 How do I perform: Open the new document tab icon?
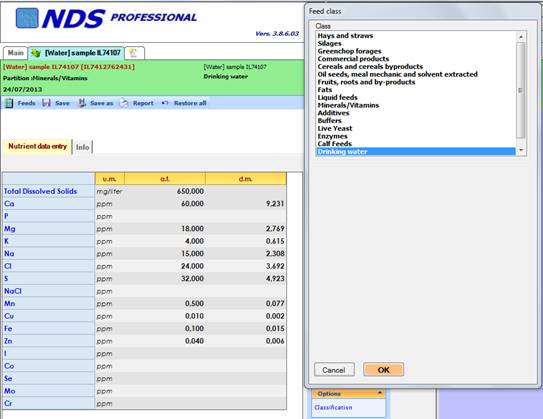tap(134, 53)
